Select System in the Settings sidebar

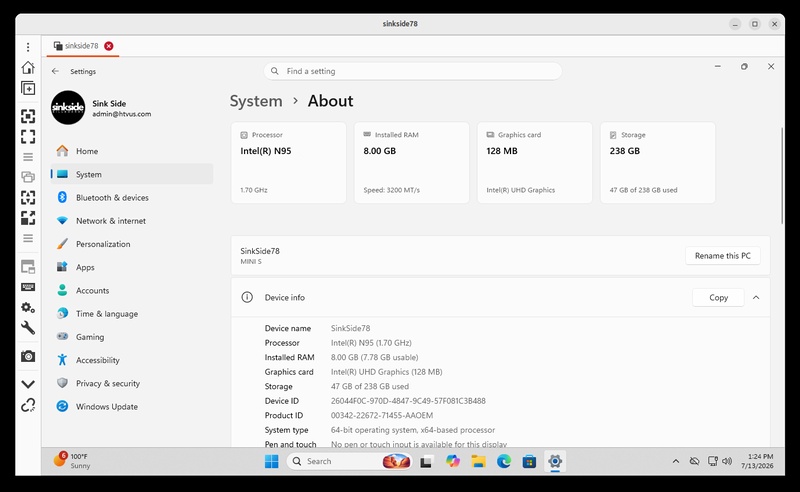(132, 174)
